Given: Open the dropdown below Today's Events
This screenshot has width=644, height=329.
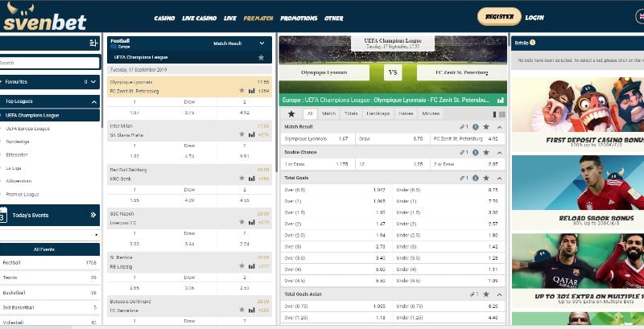Looking at the screenshot, I should tap(50, 235).
